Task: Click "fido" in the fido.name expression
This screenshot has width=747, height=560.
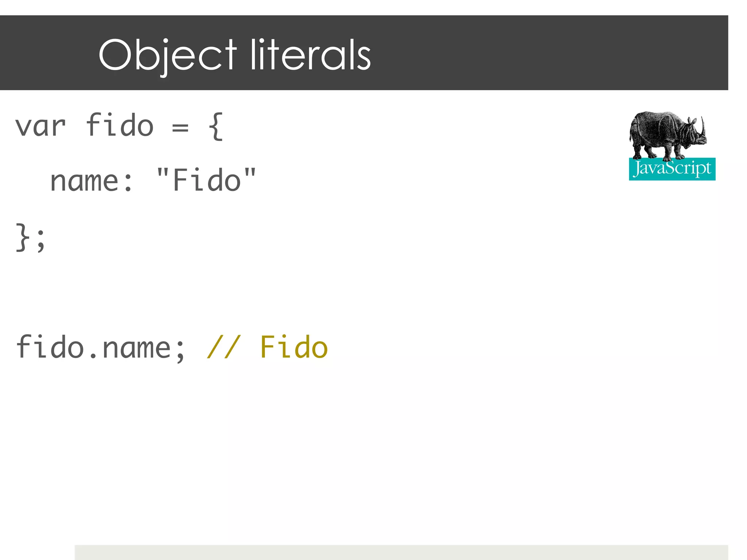Action: tap(50, 347)
